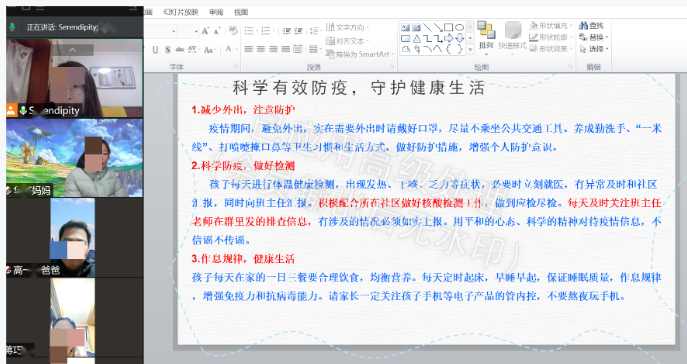Select the 爸爸 participant video thumbnail

coord(73,237)
